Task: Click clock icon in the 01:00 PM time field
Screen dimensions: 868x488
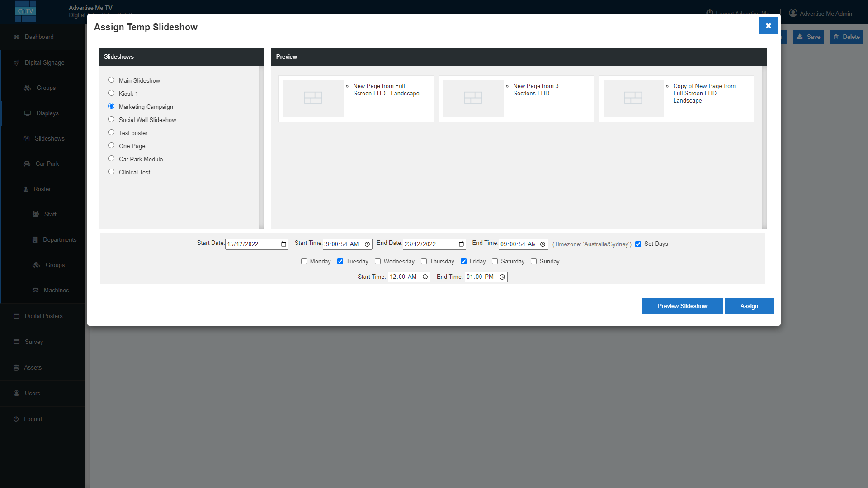Action: coord(502,277)
